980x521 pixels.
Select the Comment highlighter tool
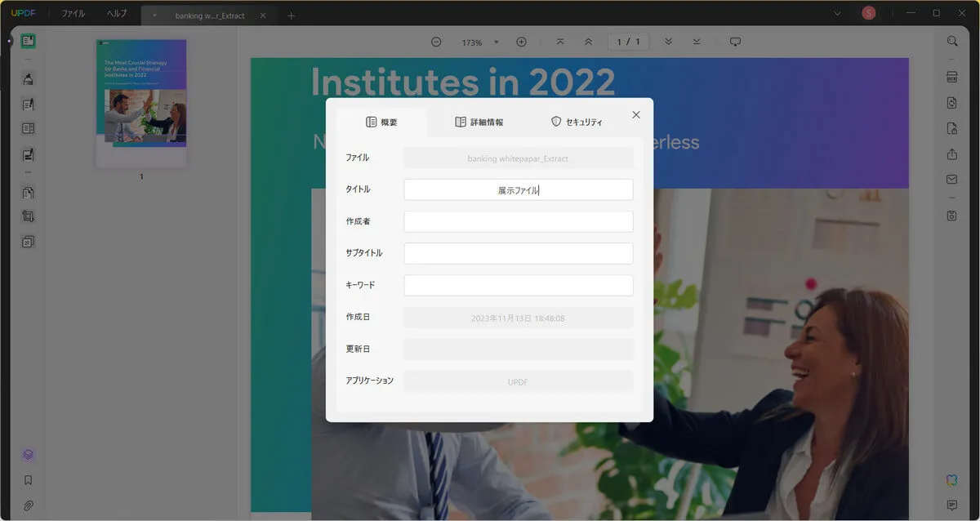pyautogui.click(x=28, y=79)
